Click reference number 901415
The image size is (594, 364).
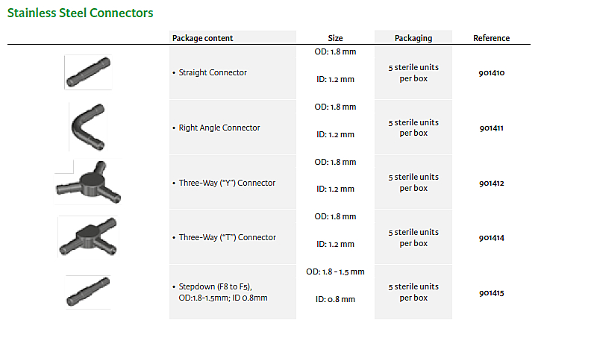(492, 293)
